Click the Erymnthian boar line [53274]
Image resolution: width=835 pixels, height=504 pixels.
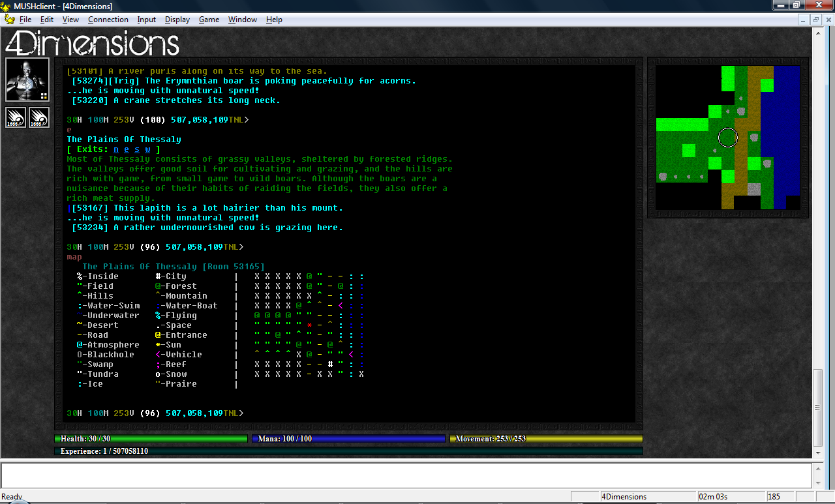[244, 81]
